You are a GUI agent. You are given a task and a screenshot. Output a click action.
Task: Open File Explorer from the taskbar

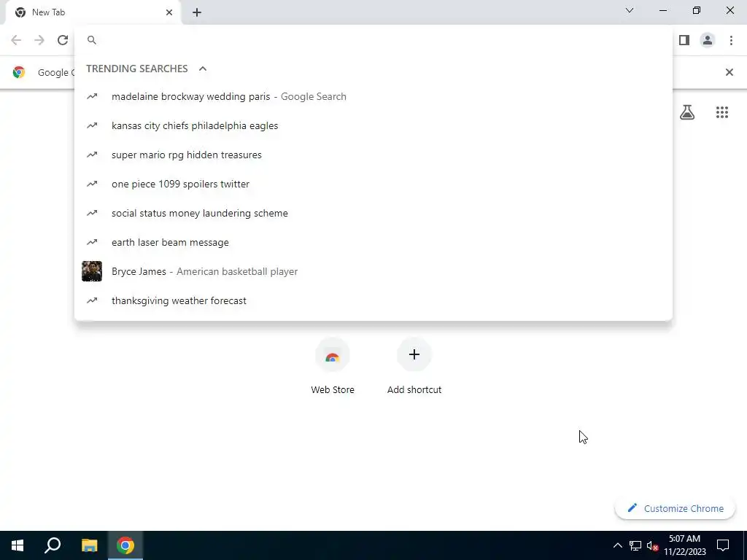(89, 545)
